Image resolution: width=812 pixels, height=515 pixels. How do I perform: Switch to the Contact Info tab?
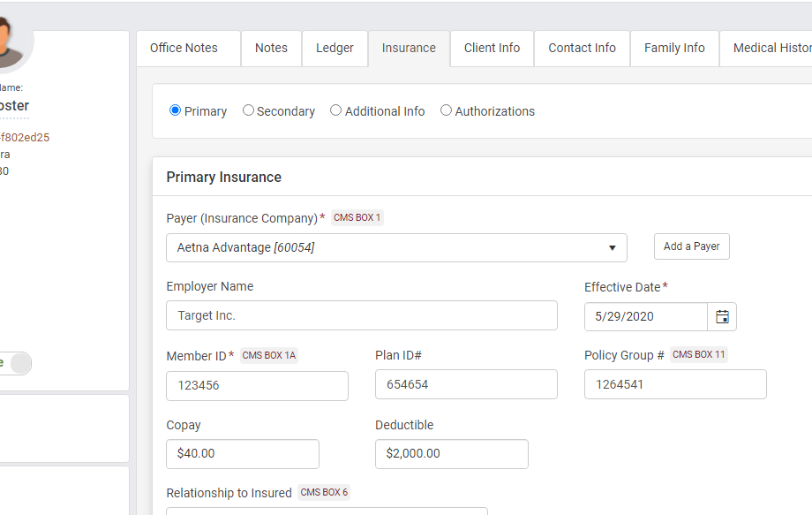tap(582, 49)
